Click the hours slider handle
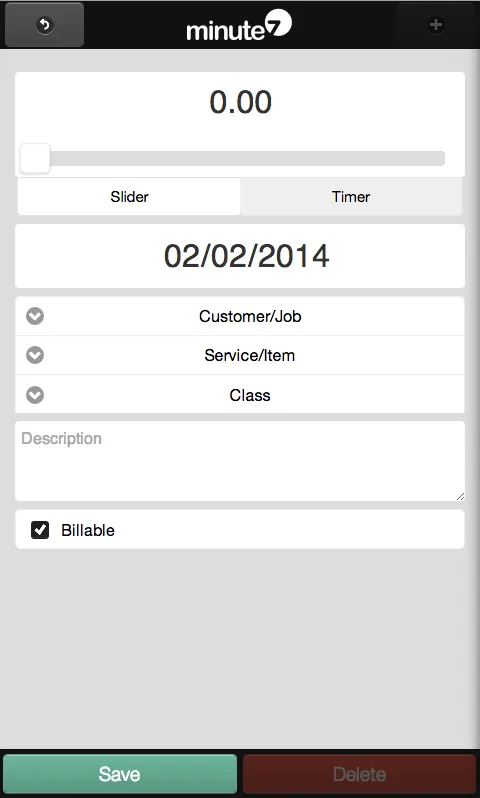 [35, 158]
